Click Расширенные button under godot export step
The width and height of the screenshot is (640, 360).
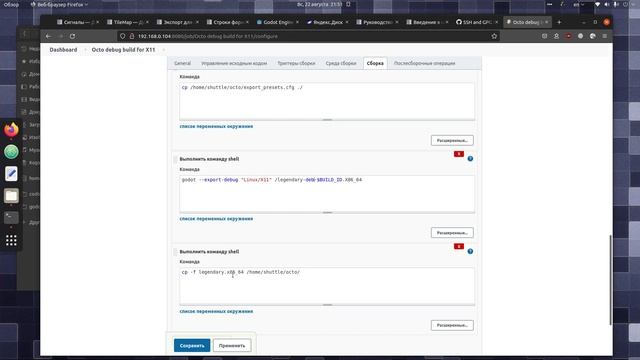[x=452, y=233]
